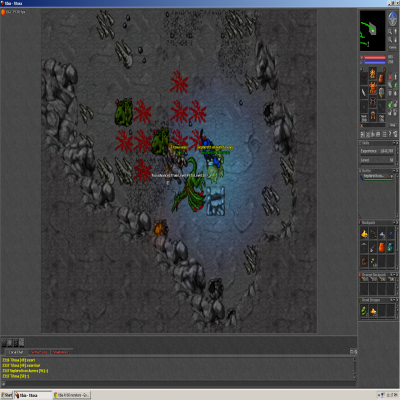Toggle the shield defensive fight mode
This screenshot has width=400, height=400.
390,93
